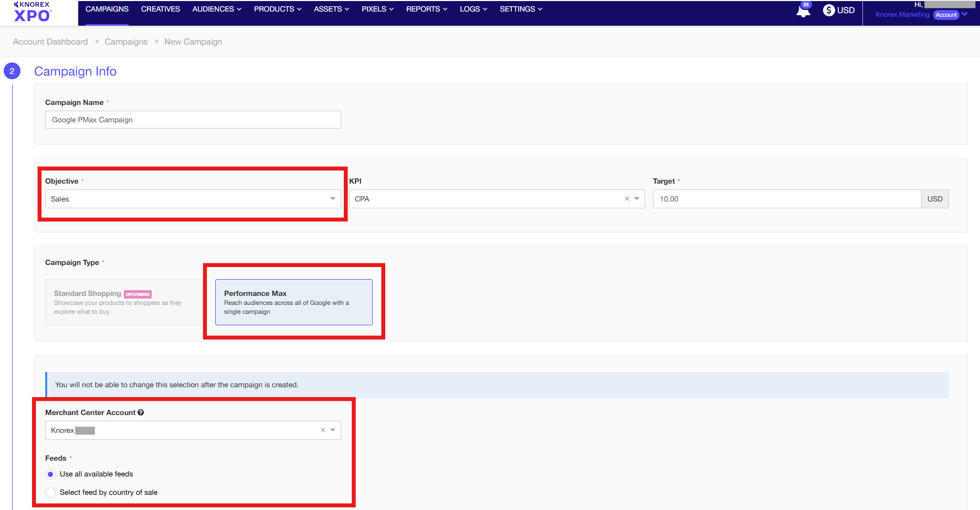Expand the Reports menu

[x=427, y=9]
